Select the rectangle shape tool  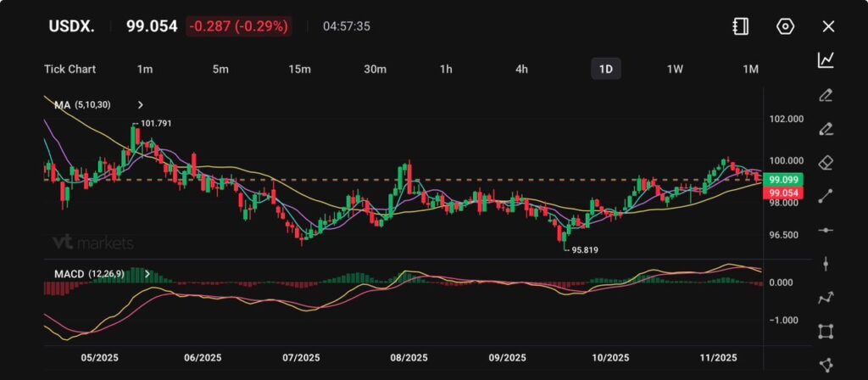pyautogui.click(x=826, y=331)
